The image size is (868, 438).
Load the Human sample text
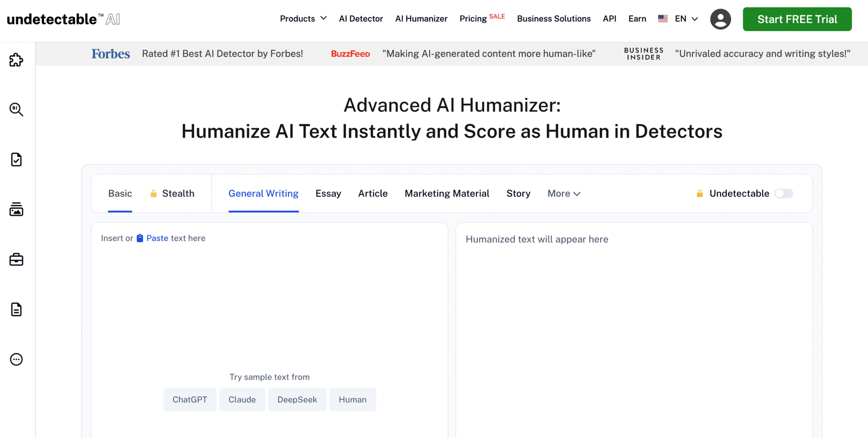[x=353, y=400]
